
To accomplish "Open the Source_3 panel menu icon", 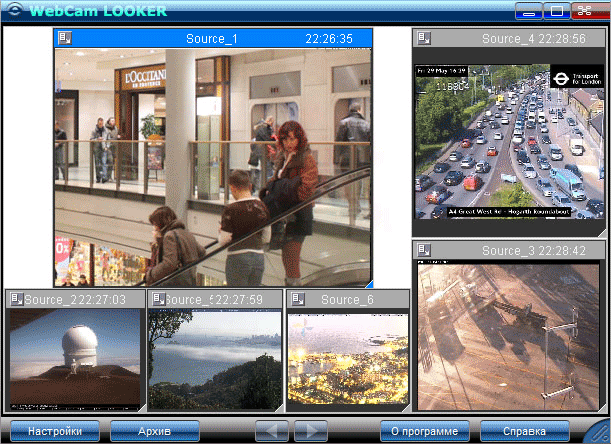I will [x=424, y=249].
